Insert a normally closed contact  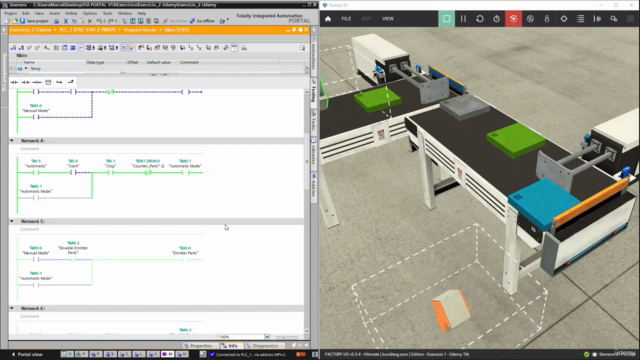coord(25,82)
